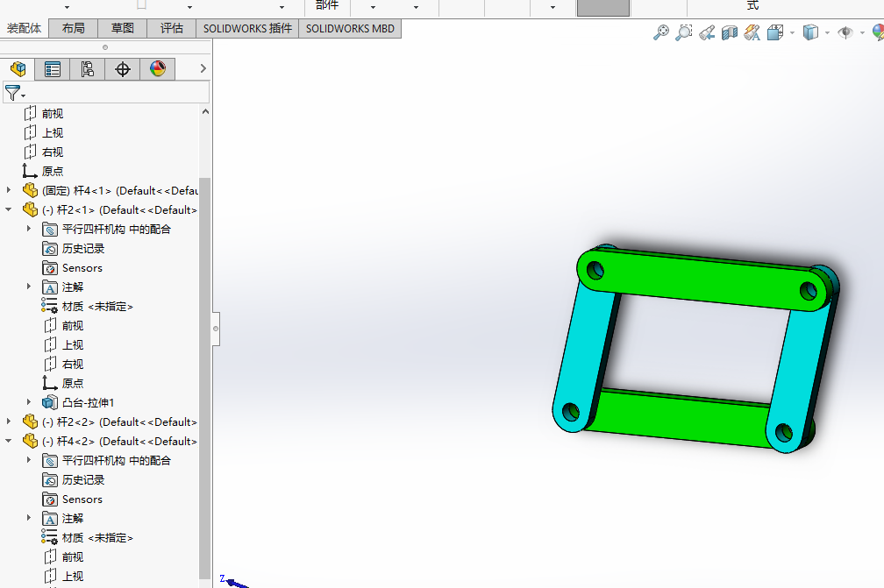
Task: Select the assembly 原点 origin icon
Action: coord(30,171)
